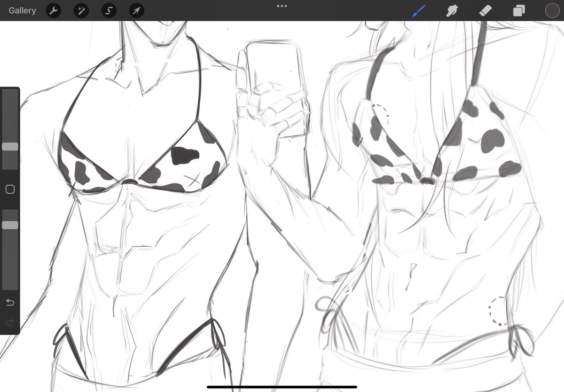Undo the last stroke with sidebar arrow
This screenshot has height=392, width=564.
tap(10, 302)
